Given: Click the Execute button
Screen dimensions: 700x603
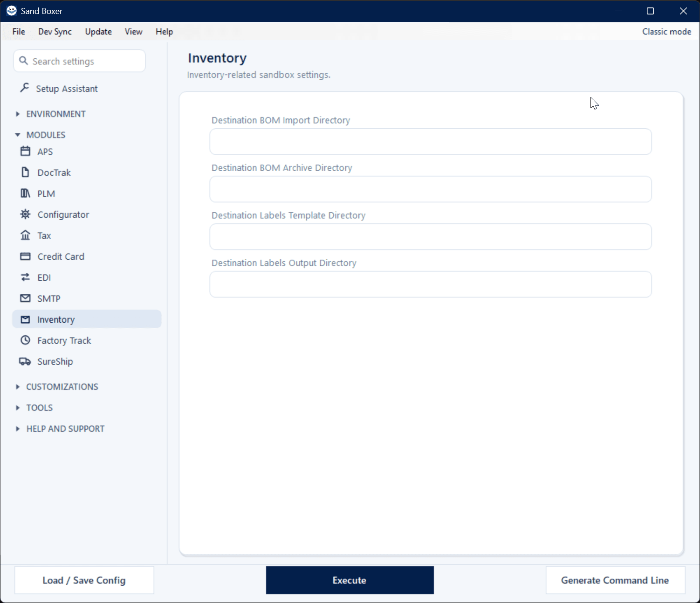Looking at the screenshot, I should (x=350, y=580).
